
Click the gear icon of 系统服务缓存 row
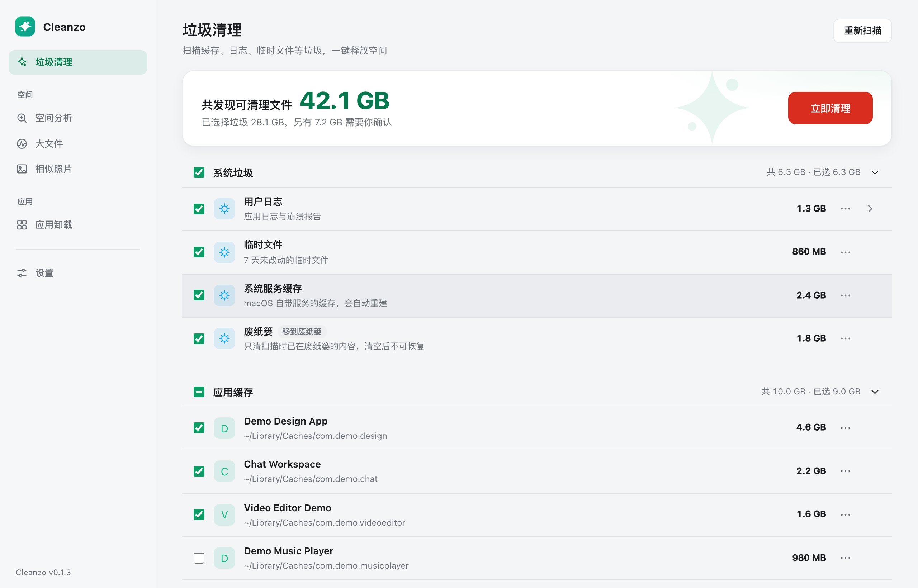click(224, 295)
